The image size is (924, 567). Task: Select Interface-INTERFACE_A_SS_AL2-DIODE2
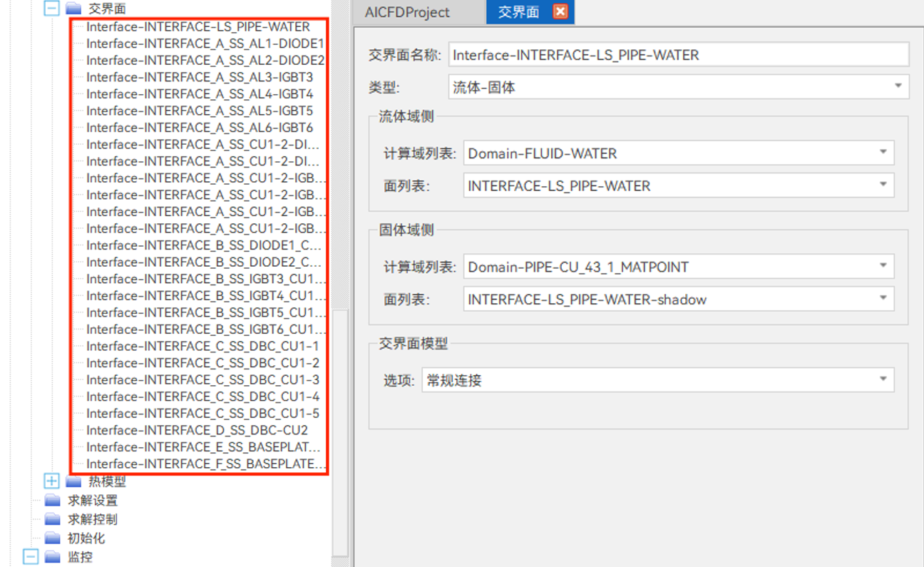click(x=205, y=61)
